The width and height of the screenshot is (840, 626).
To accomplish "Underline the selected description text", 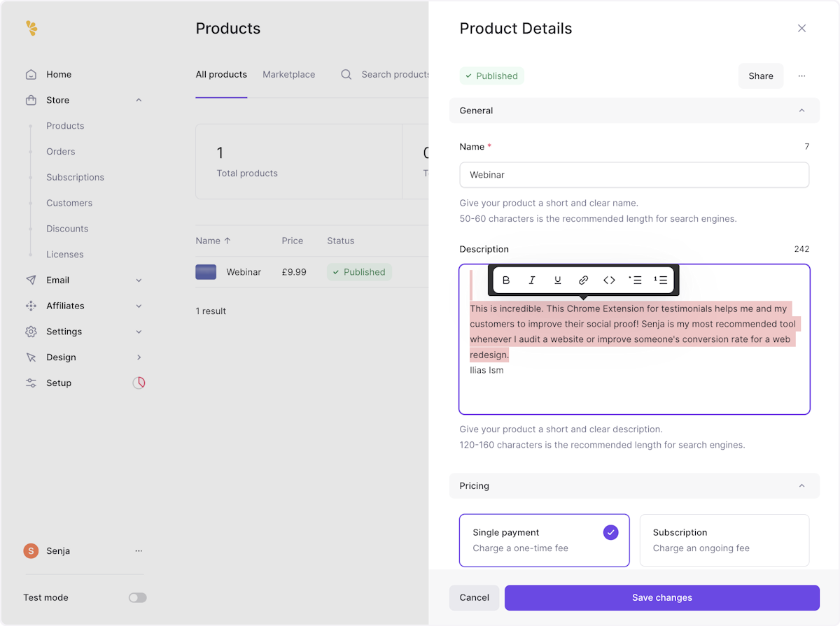I will 558,280.
